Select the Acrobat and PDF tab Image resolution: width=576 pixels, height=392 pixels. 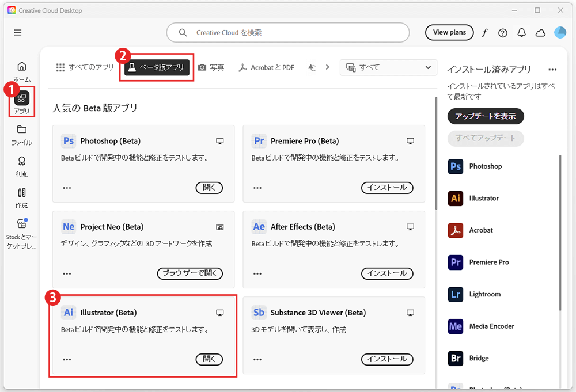pos(267,67)
